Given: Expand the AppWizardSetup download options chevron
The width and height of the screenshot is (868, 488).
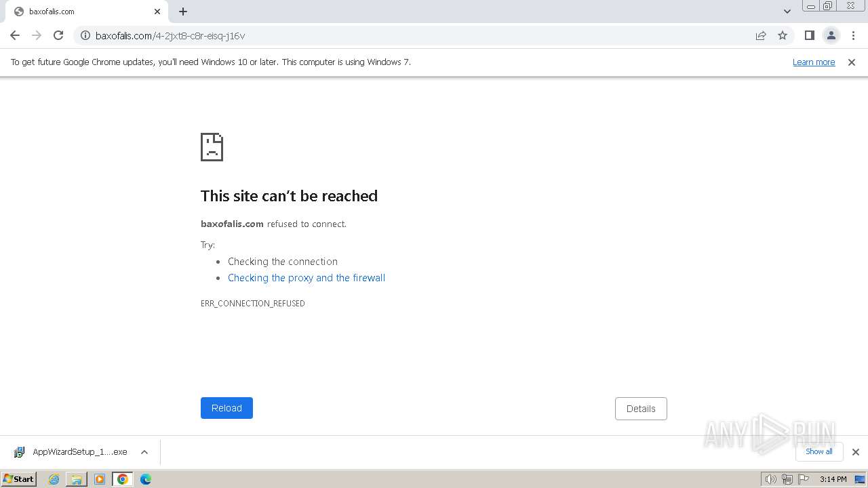Looking at the screenshot, I should 144,452.
